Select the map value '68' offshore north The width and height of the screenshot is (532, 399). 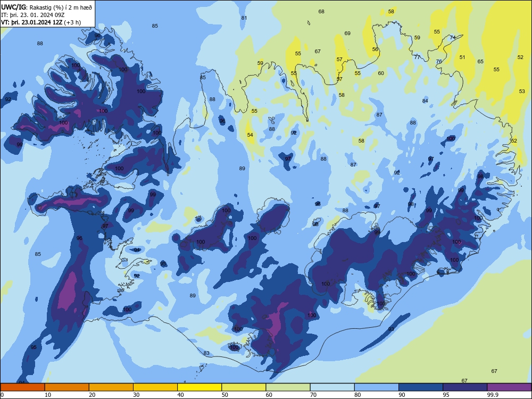[321, 12]
